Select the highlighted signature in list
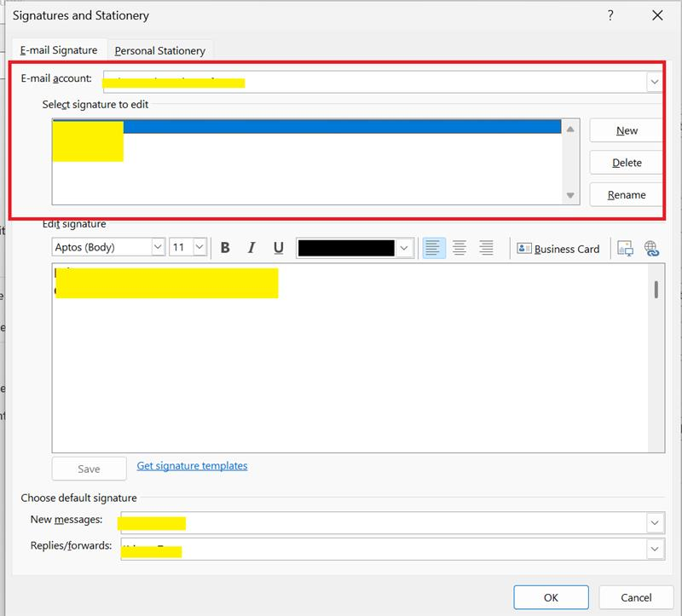 [x=307, y=126]
